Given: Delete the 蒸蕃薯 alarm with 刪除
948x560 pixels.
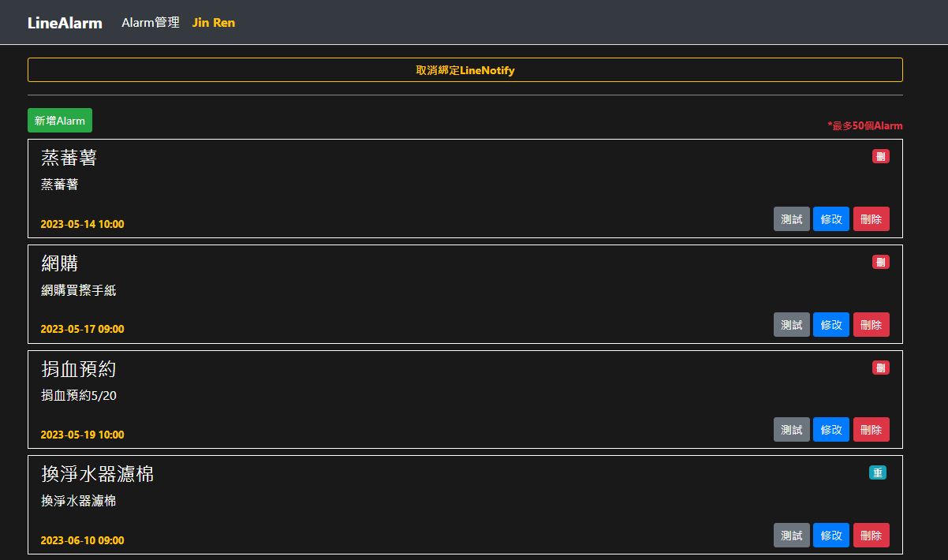Looking at the screenshot, I should (x=871, y=219).
